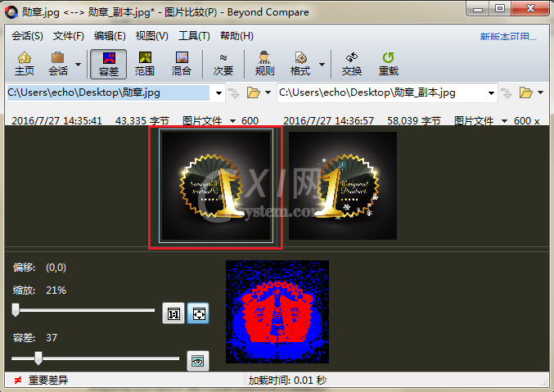Click the 缩放 zoom slider handle
This screenshot has height=392, width=554.
click(16, 309)
